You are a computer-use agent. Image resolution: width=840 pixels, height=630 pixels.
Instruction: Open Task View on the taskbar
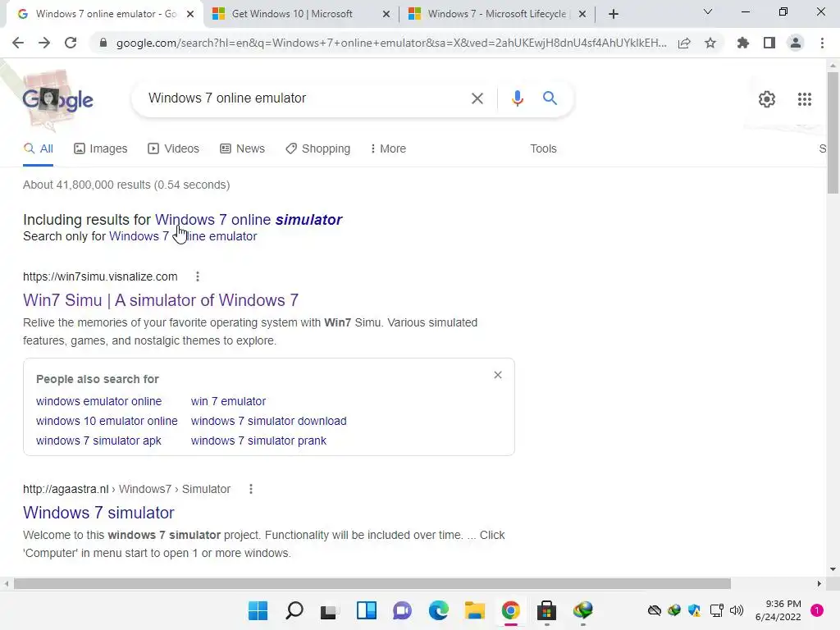329,610
